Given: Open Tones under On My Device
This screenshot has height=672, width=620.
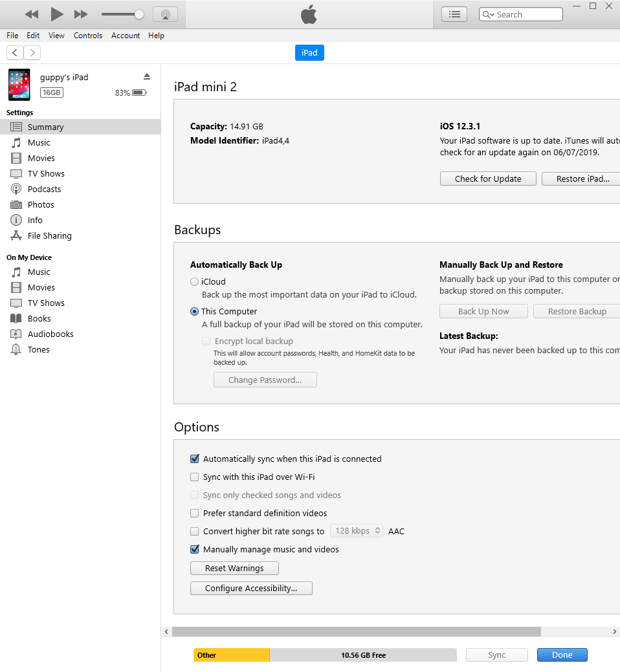Looking at the screenshot, I should 37,349.
